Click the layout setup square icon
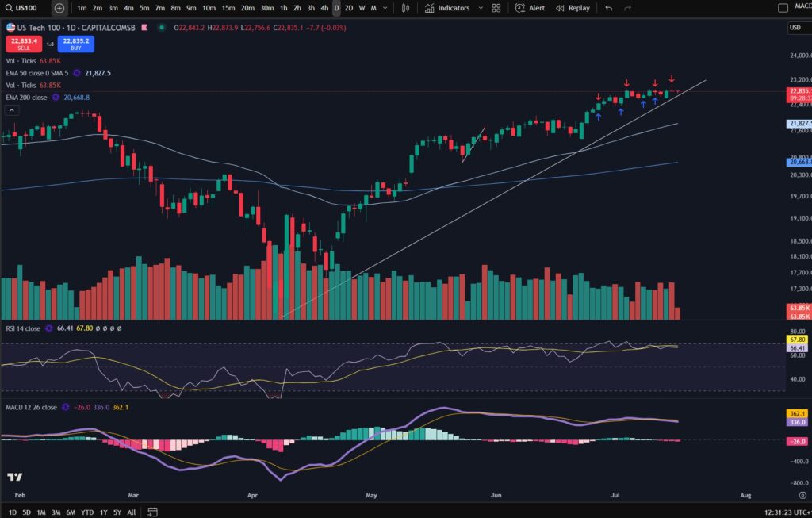The image size is (812, 518). point(783,8)
